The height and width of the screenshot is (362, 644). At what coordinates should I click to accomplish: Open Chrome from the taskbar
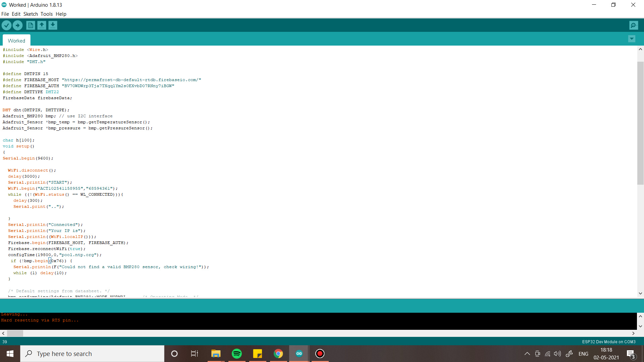(278, 354)
